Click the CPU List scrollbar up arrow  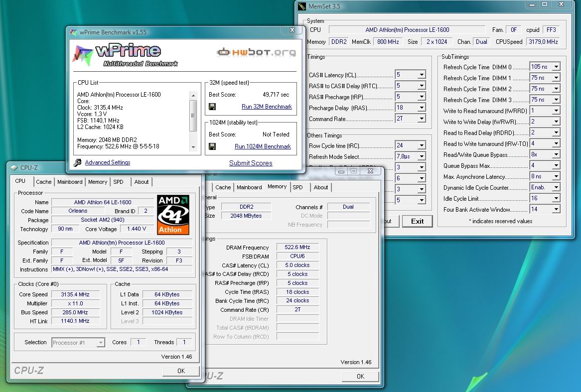point(193,96)
